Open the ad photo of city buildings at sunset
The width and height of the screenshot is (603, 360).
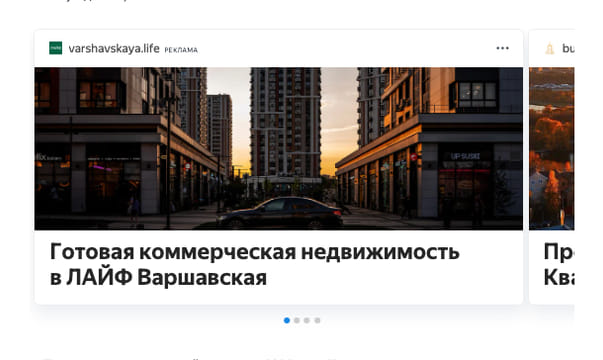[278, 148]
